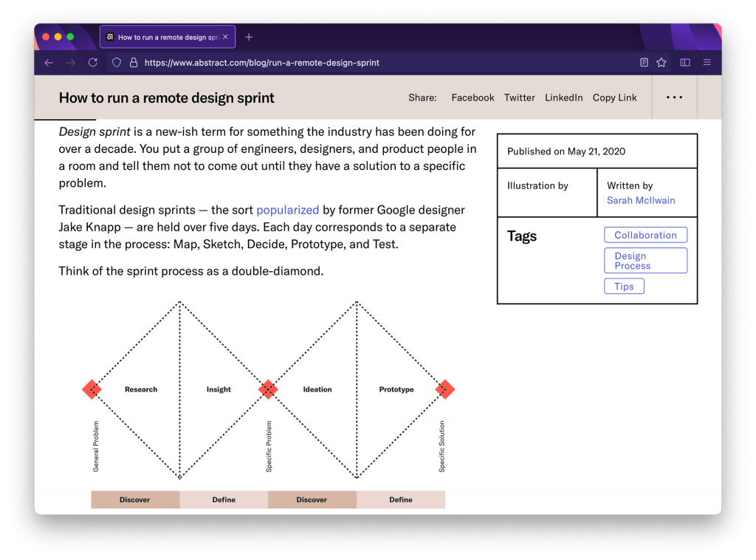Open the tracking protection shield icon
The image size is (756, 560).
(117, 63)
